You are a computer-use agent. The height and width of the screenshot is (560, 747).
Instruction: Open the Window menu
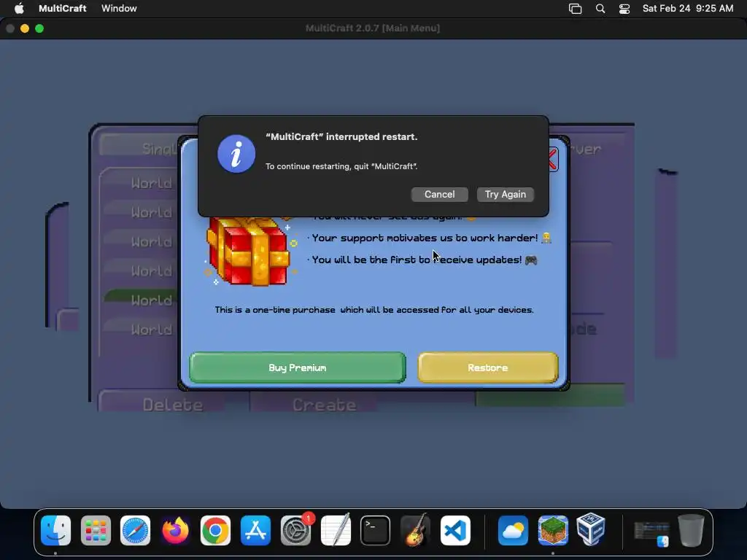pyautogui.click(x=119, y=9)
